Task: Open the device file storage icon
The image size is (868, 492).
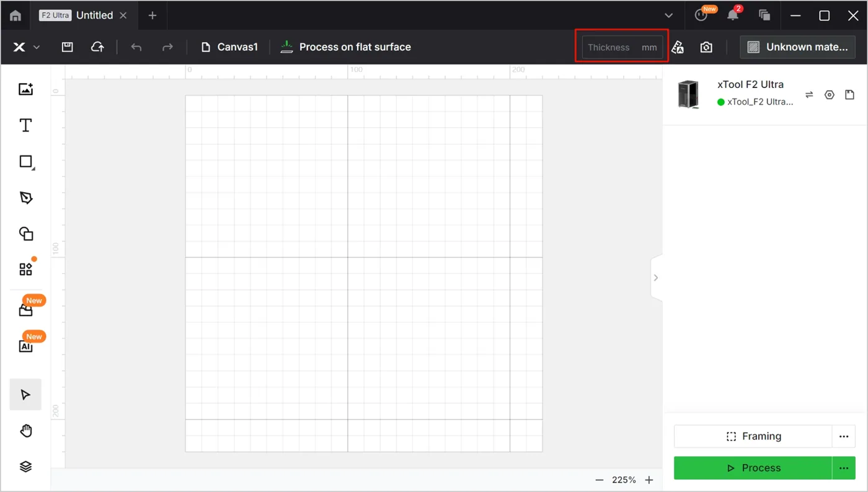Action: pos(849,95)
